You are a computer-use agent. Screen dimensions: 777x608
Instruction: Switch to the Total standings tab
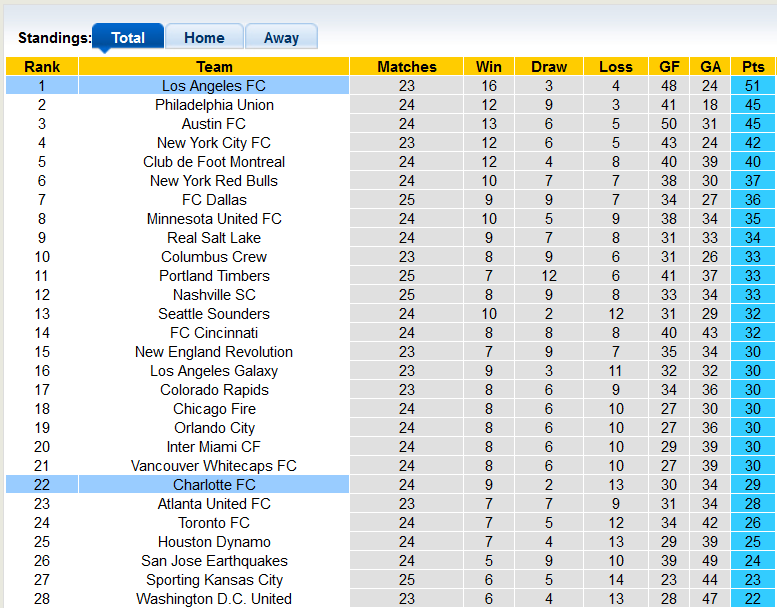[128, 38]
